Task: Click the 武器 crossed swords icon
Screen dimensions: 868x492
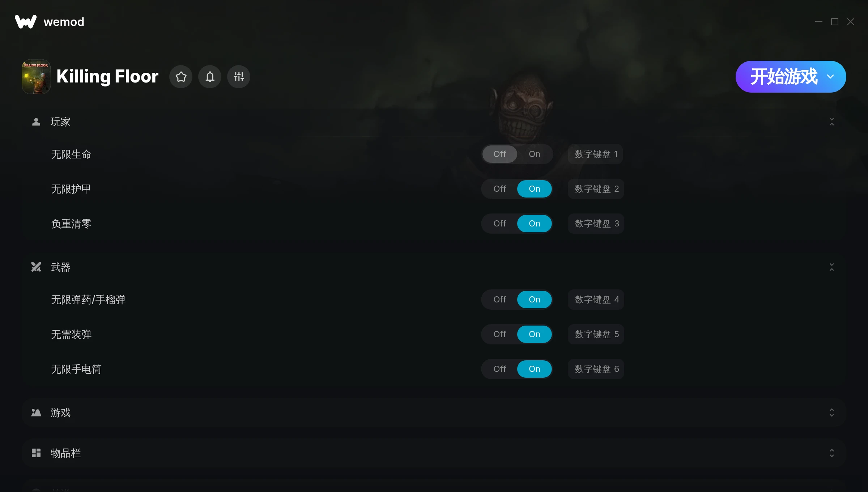Action: point(36,267)
